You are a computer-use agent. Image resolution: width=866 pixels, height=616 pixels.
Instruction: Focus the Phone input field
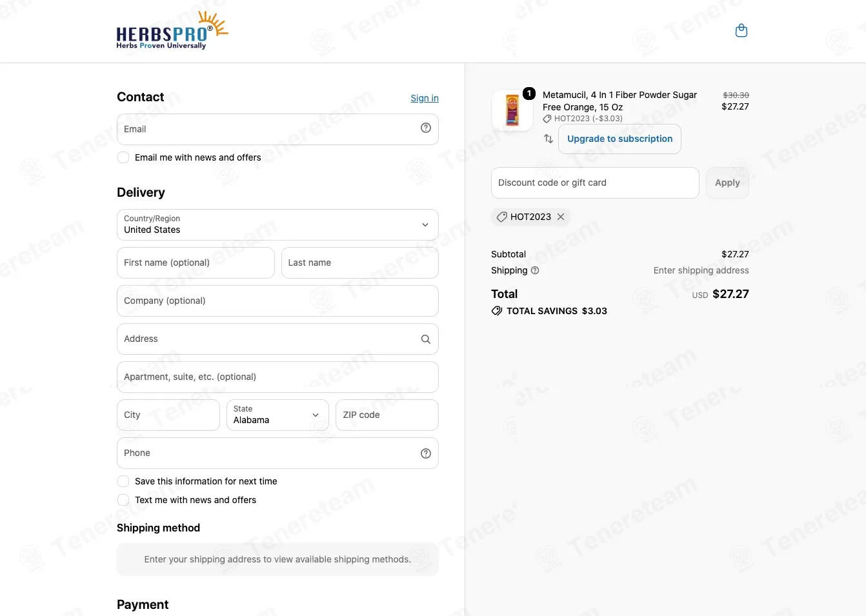277,453
